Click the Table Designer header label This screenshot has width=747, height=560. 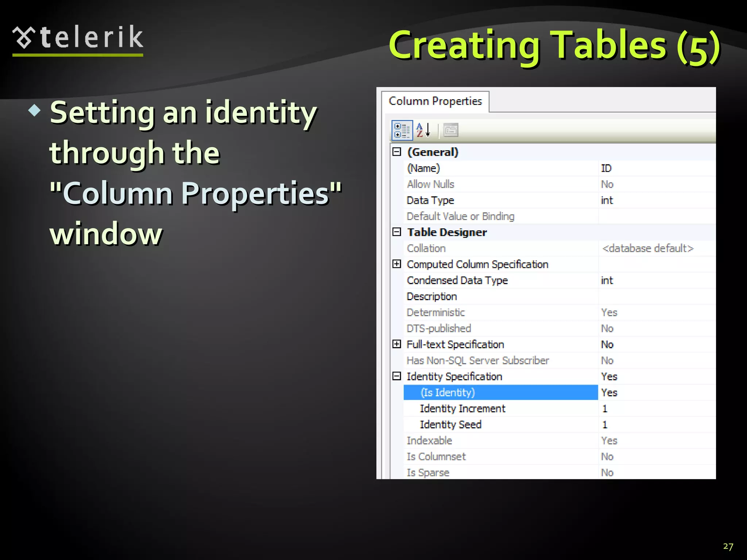447,232
